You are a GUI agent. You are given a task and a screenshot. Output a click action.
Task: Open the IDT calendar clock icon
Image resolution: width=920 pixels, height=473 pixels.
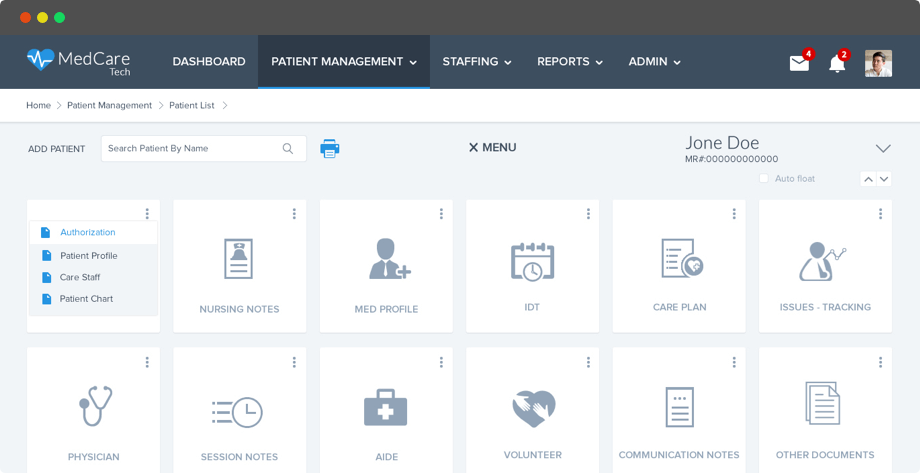pos(532,262)
